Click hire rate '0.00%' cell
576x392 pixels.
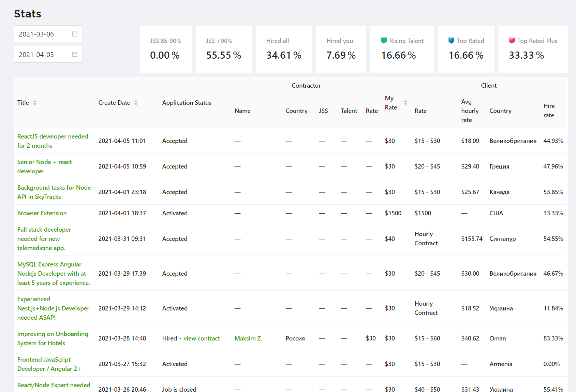click(552, 364)
